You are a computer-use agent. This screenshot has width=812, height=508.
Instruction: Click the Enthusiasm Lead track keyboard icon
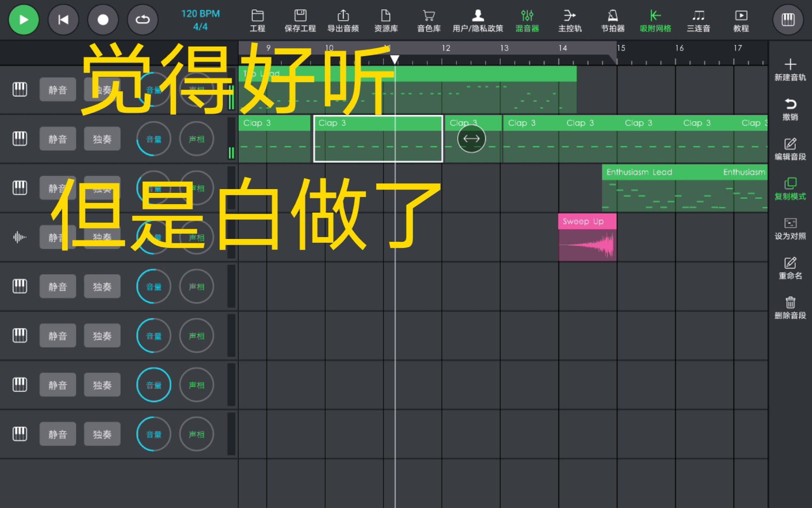tap(20, 187)
